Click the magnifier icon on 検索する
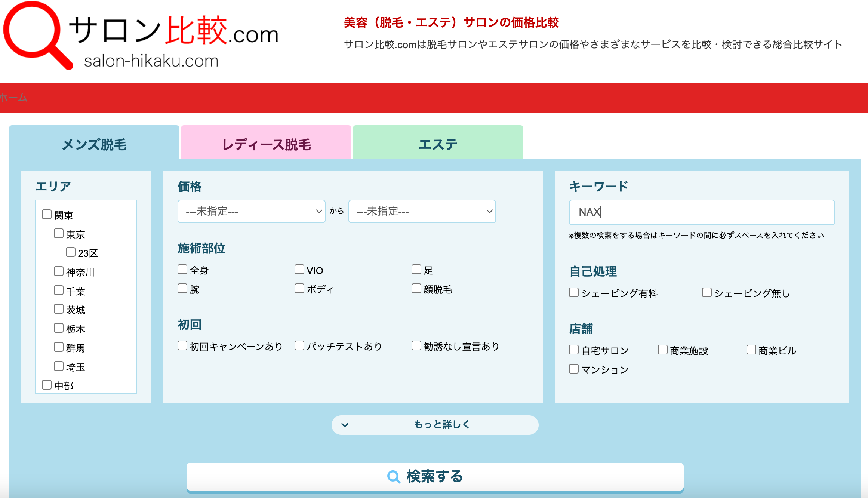The height and width of the screenshot is (498, 868). [394, 477]
